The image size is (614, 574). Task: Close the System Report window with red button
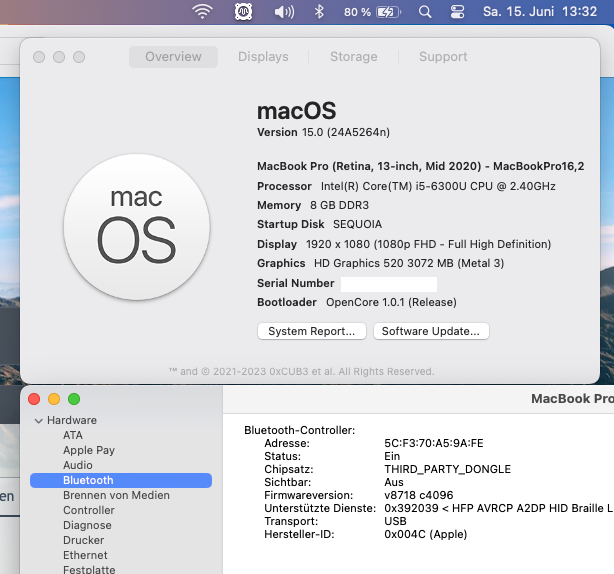click(x=34, y=399)
